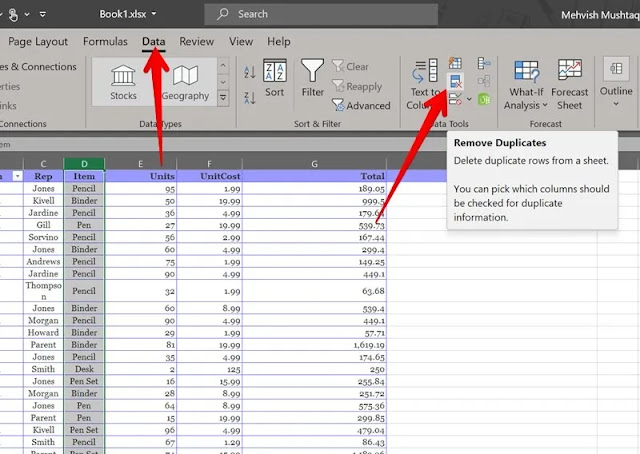Select the Geography data type

185,82
